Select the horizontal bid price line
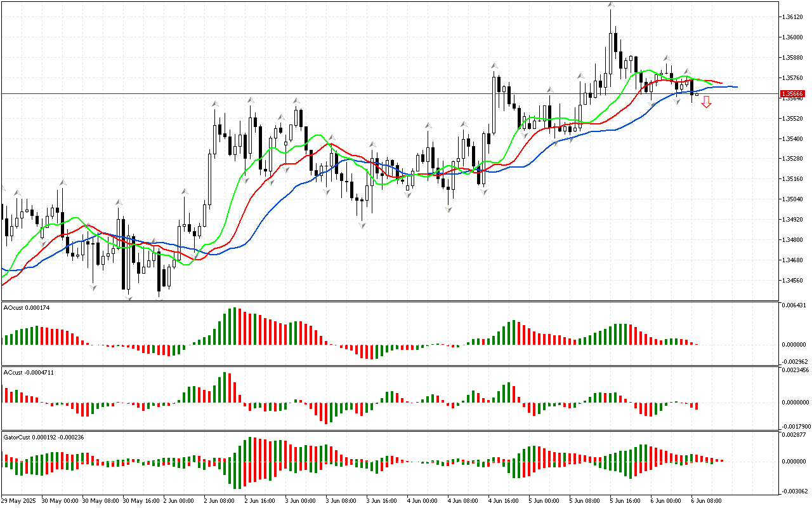 381,93
